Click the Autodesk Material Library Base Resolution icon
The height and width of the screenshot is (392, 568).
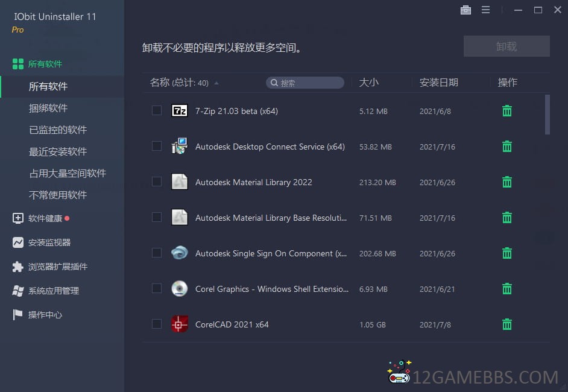click(179, 217)
